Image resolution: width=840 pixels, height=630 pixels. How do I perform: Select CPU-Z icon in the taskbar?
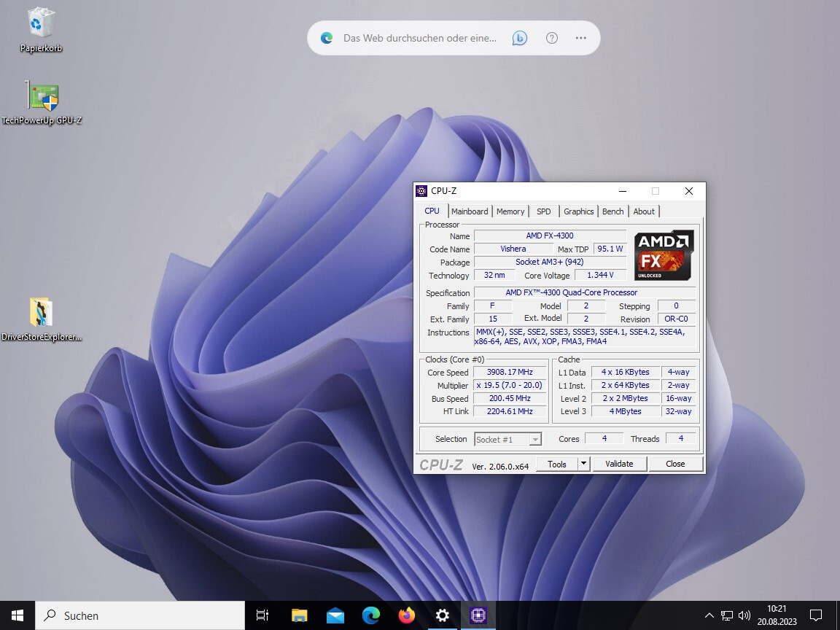478,615
